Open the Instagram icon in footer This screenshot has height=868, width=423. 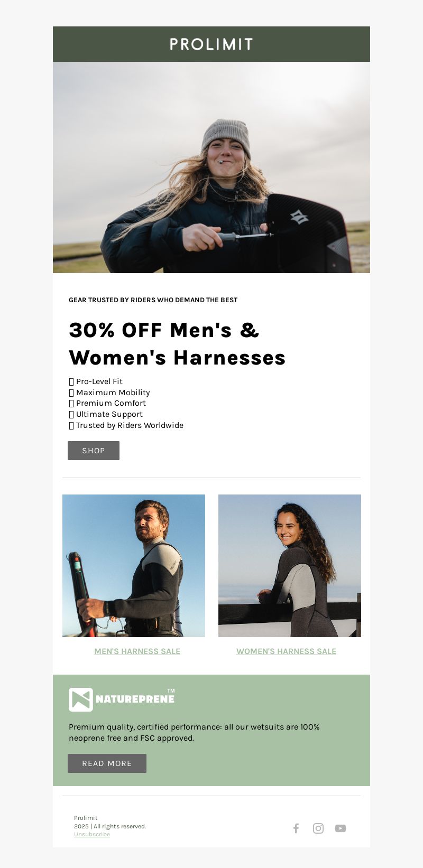pos(318,828)
